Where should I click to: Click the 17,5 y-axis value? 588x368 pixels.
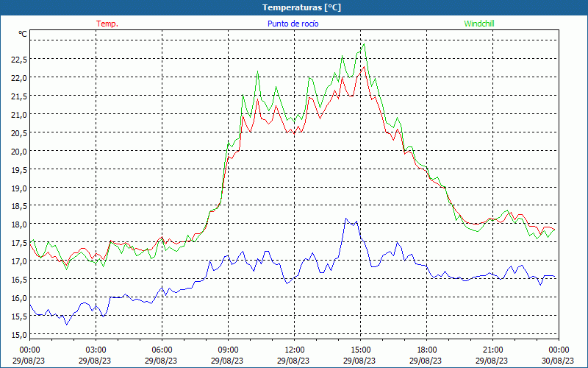pos(19,243)
